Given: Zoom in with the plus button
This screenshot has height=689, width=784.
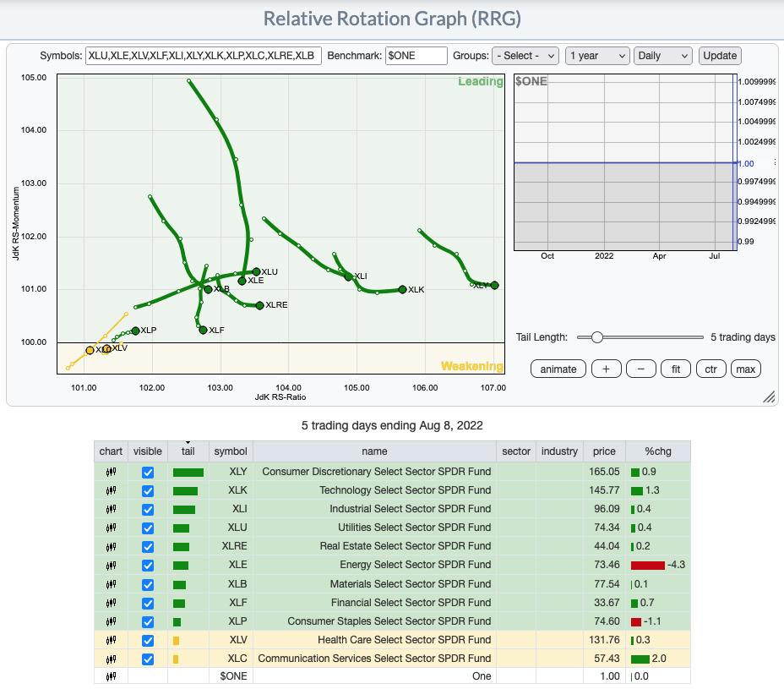Looking at the screenshot, I should [606, 369].
